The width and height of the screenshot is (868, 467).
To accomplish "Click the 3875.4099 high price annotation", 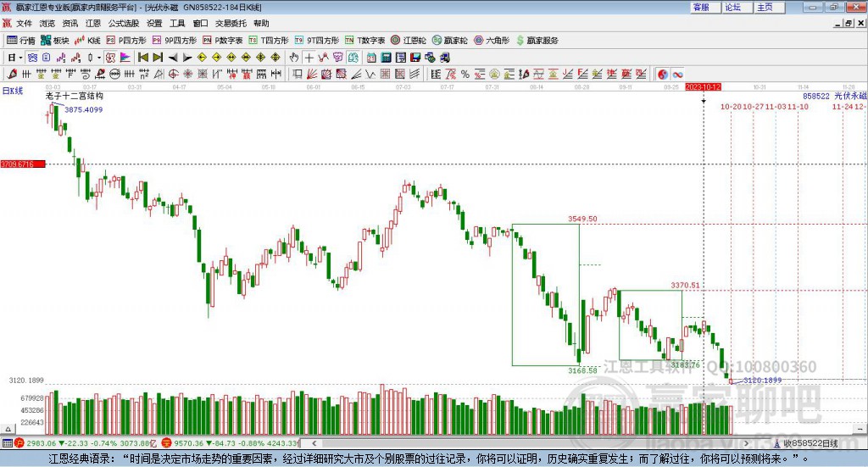I will tap(84, 109).
